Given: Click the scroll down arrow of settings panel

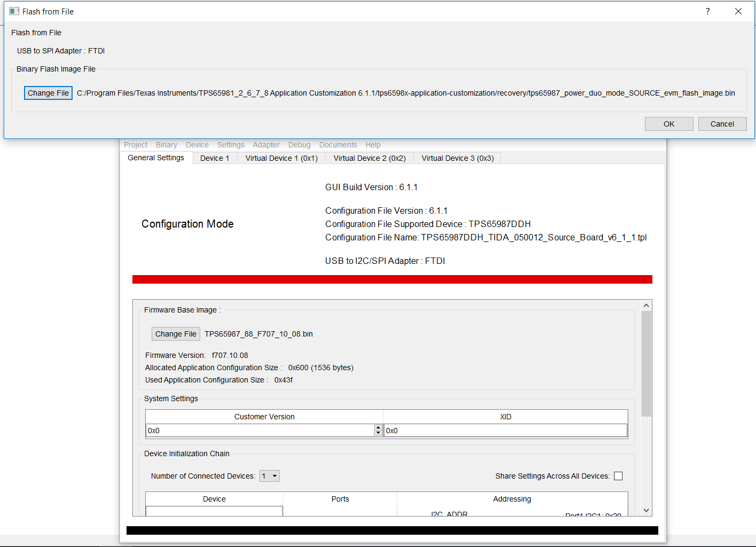Looking at the screenshot, I should 646,510.
